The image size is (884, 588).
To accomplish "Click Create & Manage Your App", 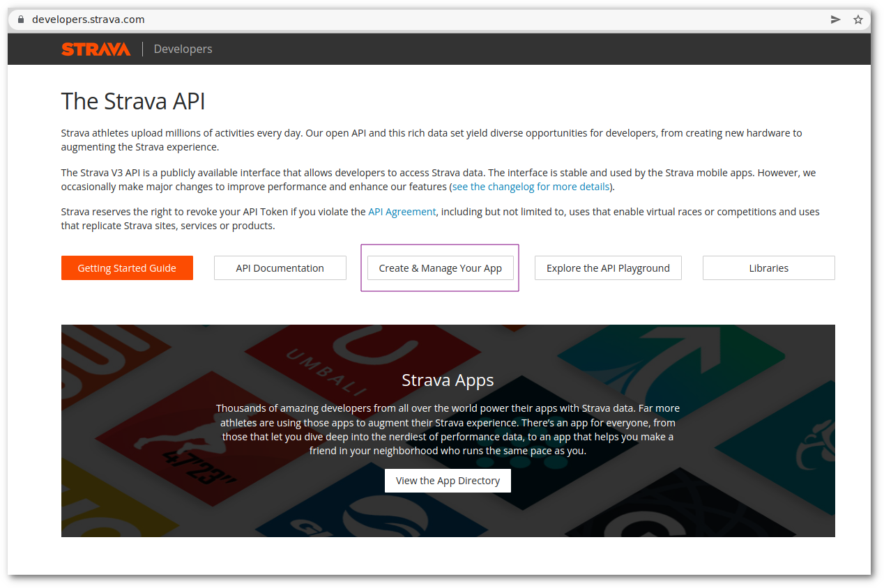I will 441,268.
